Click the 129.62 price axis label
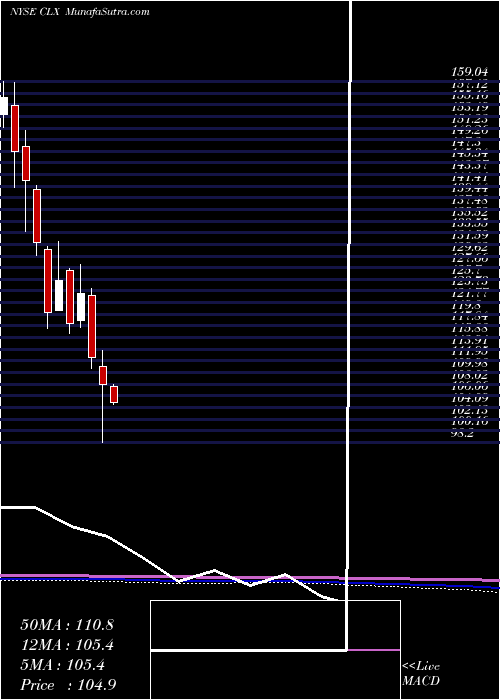The height and width of the screenshot is (700, 500). tap(469, 247)
